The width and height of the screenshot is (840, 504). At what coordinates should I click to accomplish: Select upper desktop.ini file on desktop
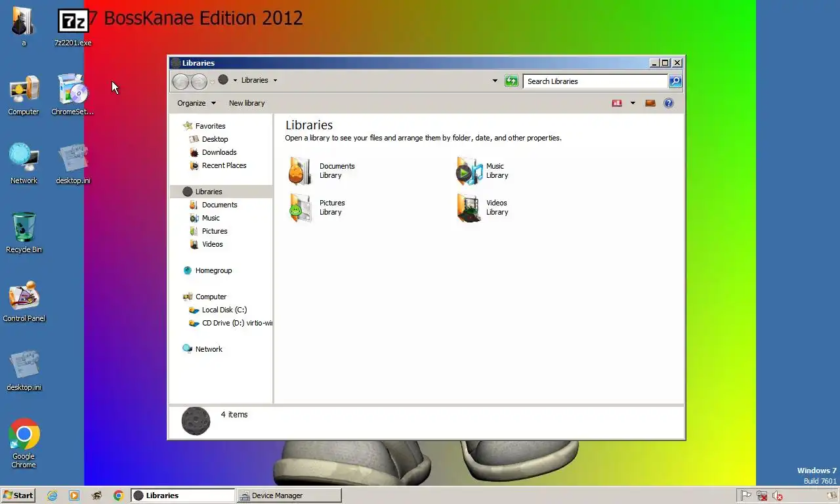tap(73, 163)
